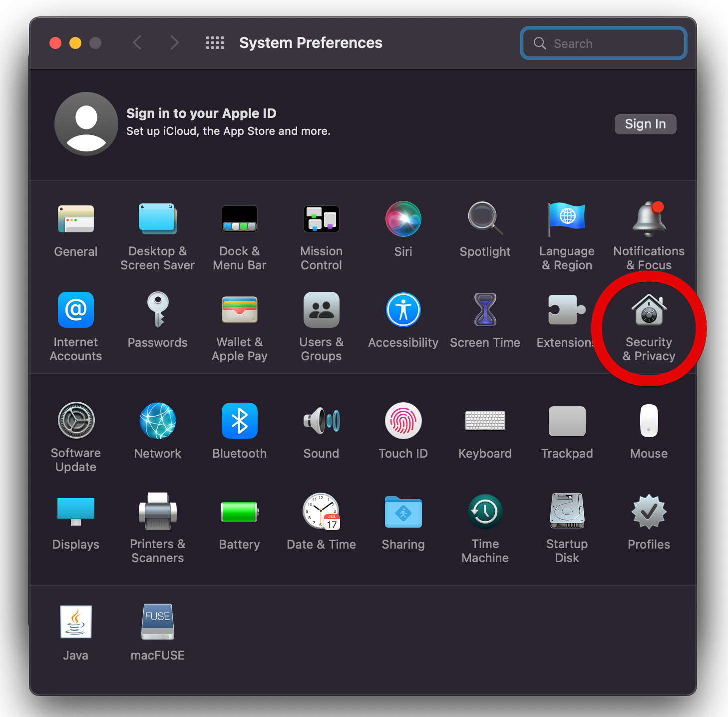Go back with left chevron

[x=137, y=43]
